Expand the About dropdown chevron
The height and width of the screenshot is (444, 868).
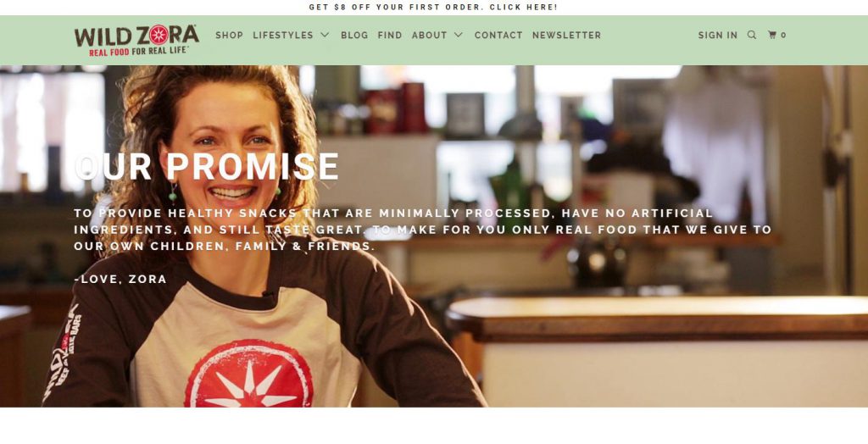click(459, 35)
